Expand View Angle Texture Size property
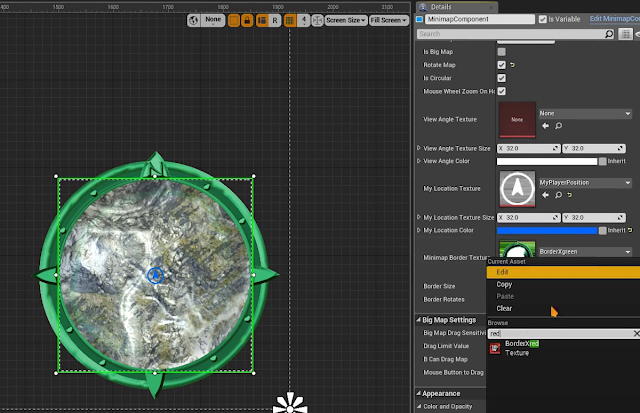The height and width of the screenshot is (413, 640). (418, 148)
